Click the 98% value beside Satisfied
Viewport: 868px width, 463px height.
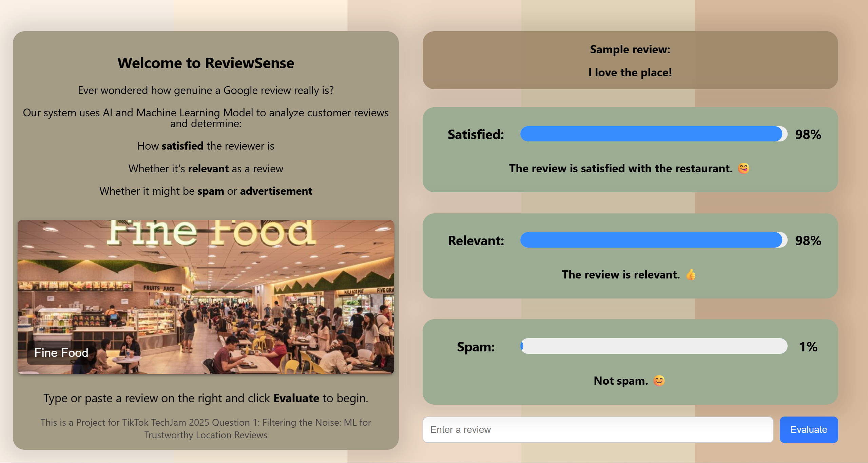[x=808, y=135]
